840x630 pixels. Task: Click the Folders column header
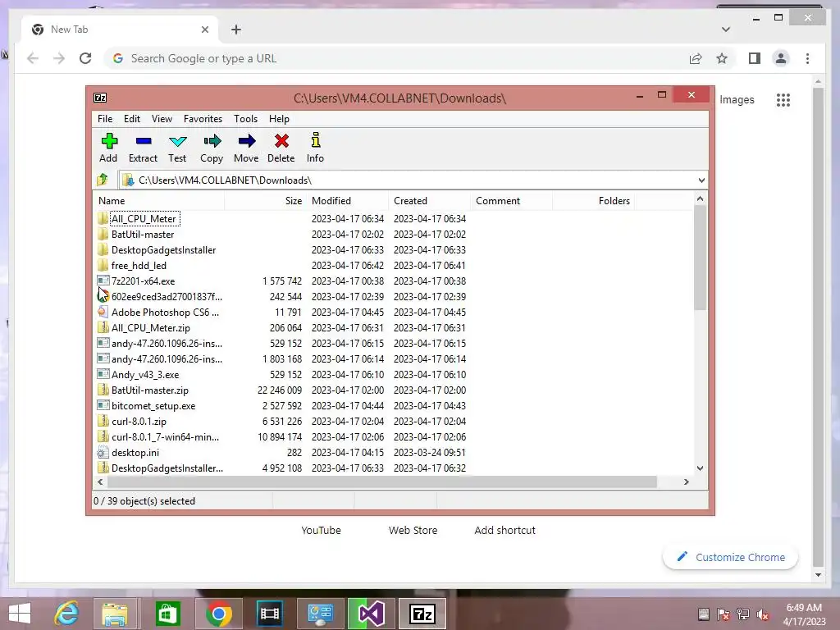point(594,201)
